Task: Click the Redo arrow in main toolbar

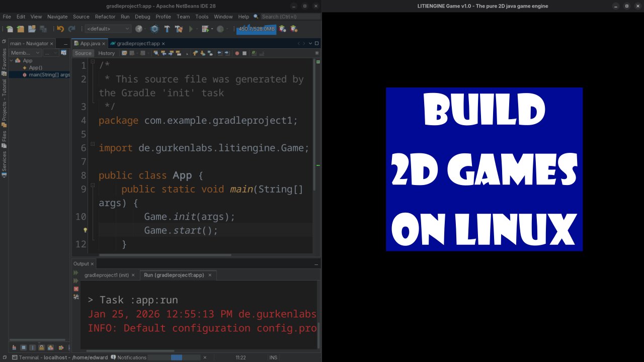Action: tap(71, 29)
